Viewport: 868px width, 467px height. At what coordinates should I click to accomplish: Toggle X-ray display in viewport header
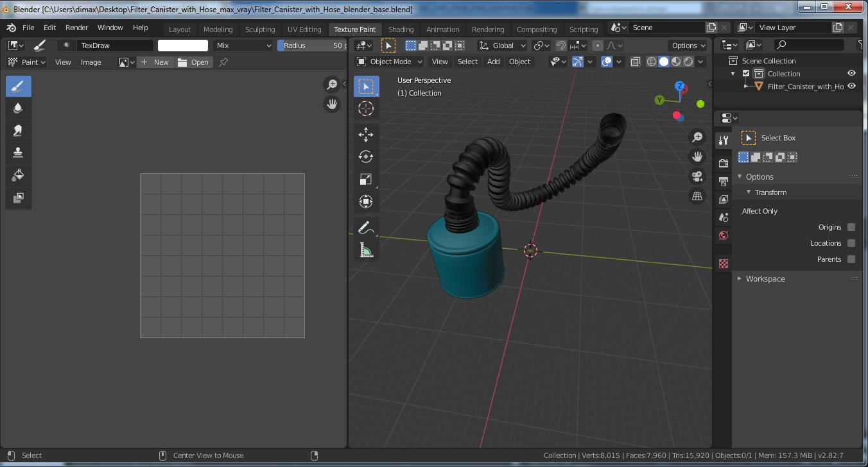tap(635, 62)
